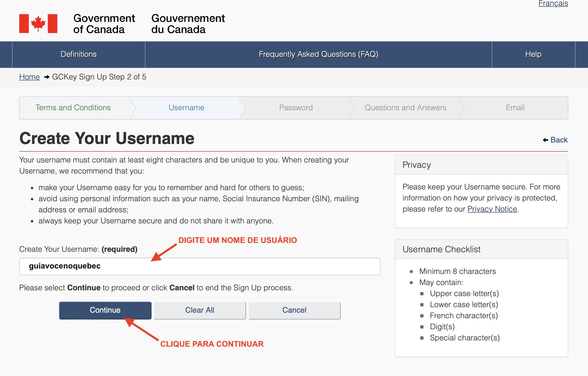
Task: Focus the Create Your Username field
Action: [x=200, y=266]
